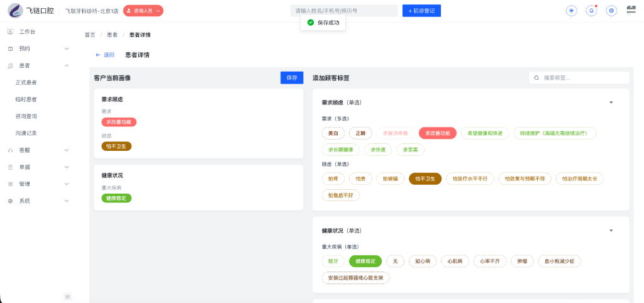
Task: Click 怕不卫生 tag in 客户当前画像 panel
Action: pyautogui.click(x=116, y=146)
